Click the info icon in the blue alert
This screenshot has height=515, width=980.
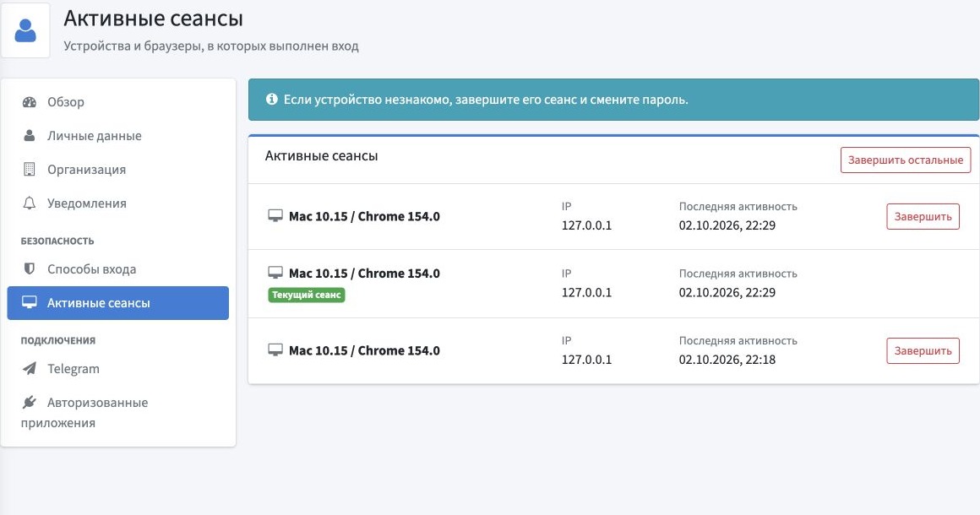pyautogui.click(x=271, y=100)
